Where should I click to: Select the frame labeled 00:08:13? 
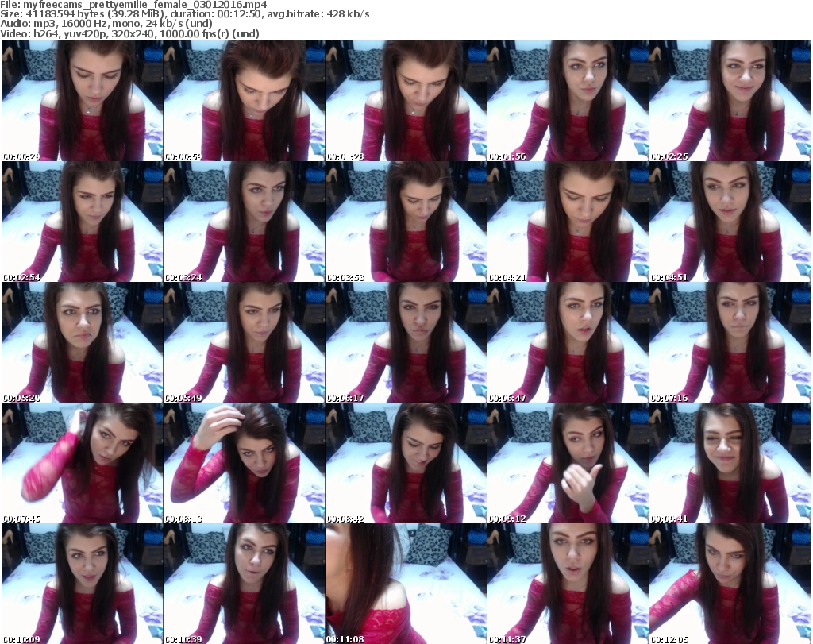245,463
